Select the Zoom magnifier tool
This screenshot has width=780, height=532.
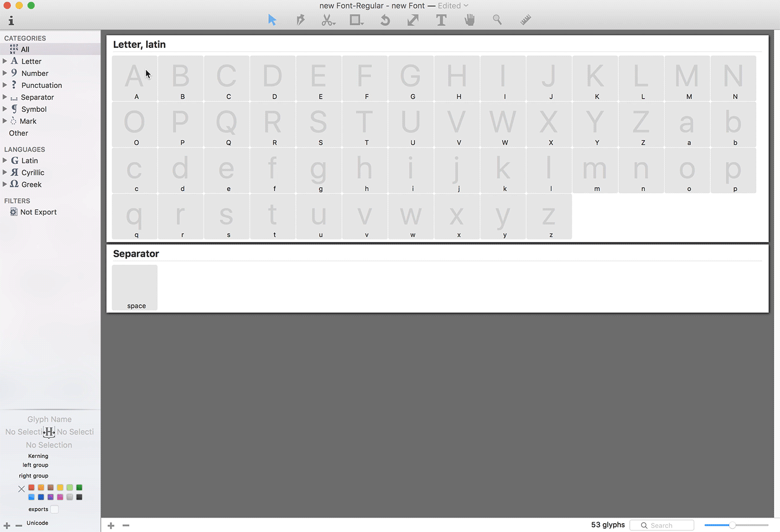click(x=498, y=20)
